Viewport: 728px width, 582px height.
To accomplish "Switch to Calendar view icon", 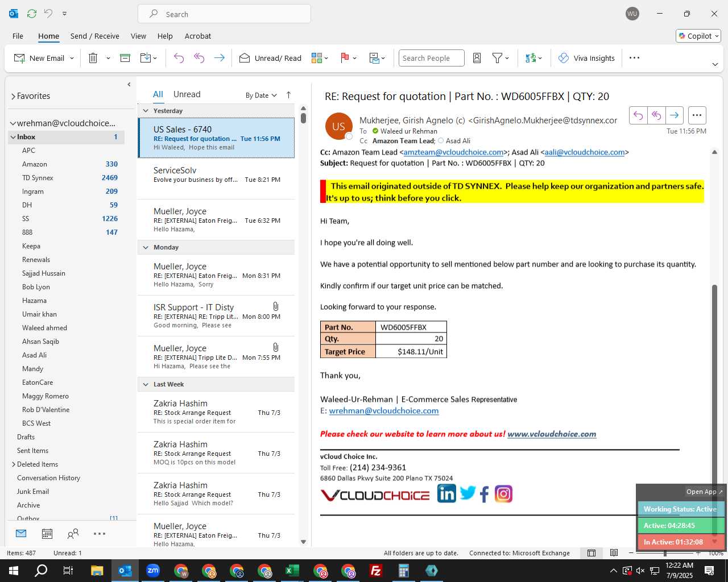I will pyautogui.click(x=47, y=533).
